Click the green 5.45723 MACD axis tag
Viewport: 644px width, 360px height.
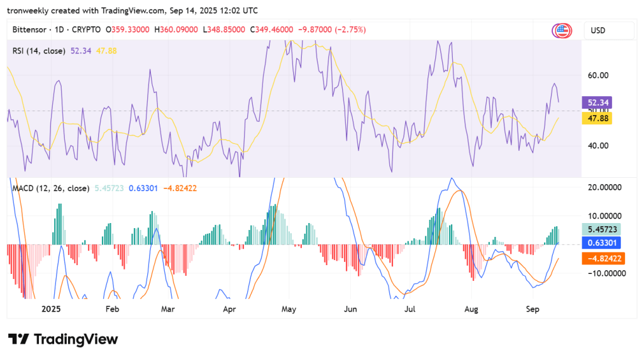(x=601, y=229)
